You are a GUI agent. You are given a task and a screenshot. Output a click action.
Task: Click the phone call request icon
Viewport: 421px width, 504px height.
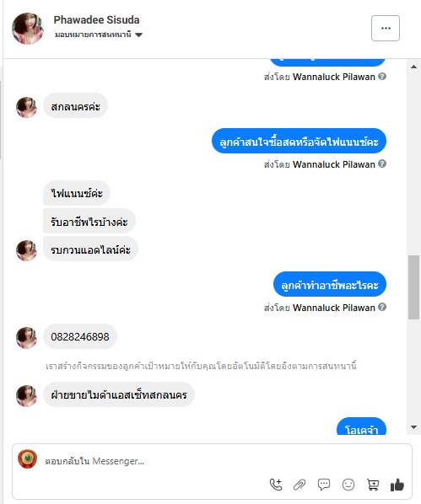pos(276,485)
